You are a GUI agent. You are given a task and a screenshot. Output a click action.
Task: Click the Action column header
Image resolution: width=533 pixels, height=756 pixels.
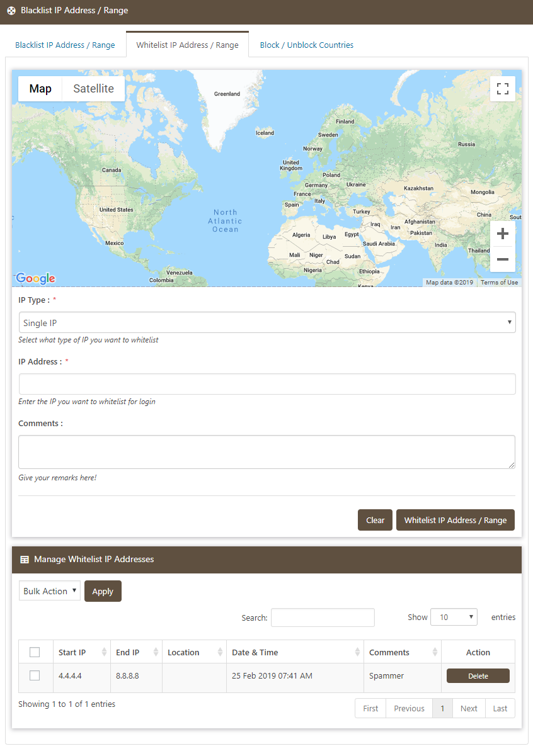478,652
